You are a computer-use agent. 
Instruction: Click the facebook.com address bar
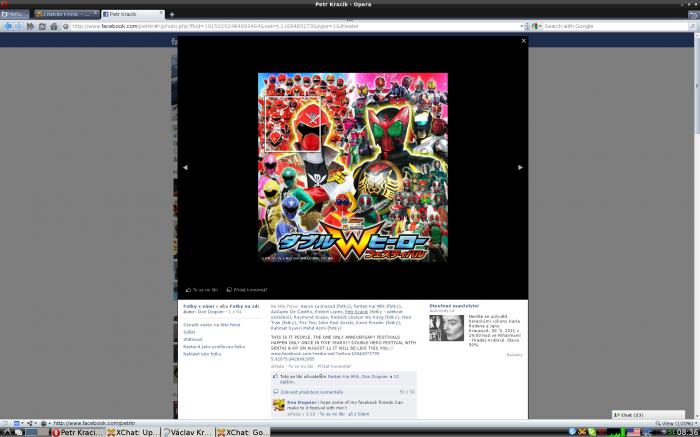(295, 26)
